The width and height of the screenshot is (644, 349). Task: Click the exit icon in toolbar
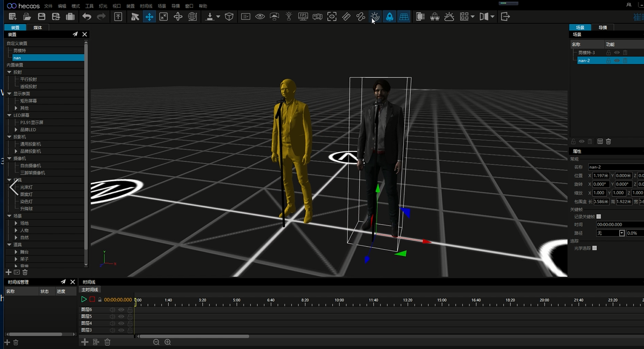(505, 16)
